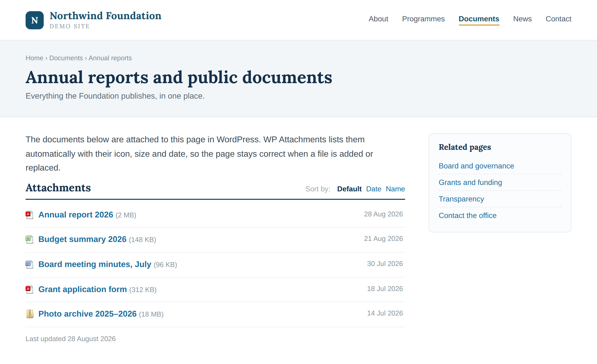597x364 pixels.
Task: Go to Home in the breadcrumb
Action: [x=34, y=58]
